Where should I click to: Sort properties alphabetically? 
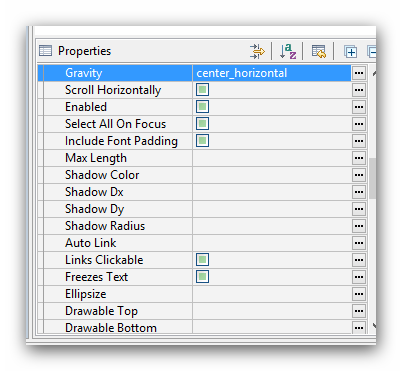click(288, 51)
